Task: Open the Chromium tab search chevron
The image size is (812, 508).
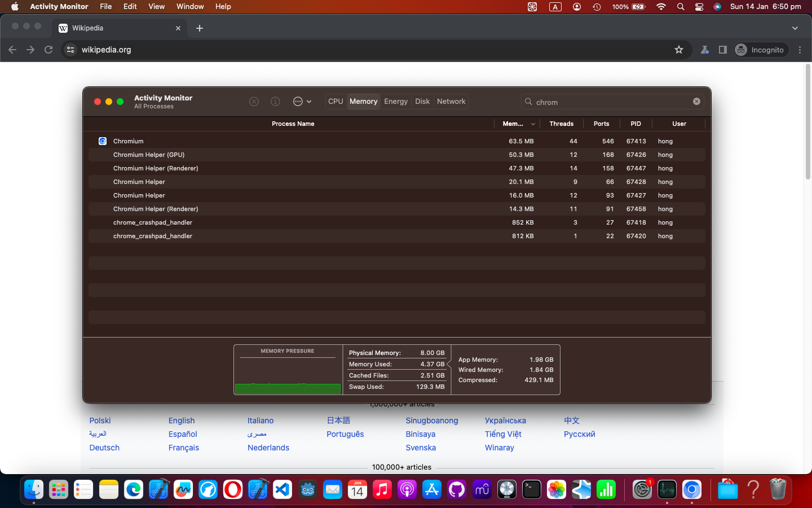Action: [795, 28]
